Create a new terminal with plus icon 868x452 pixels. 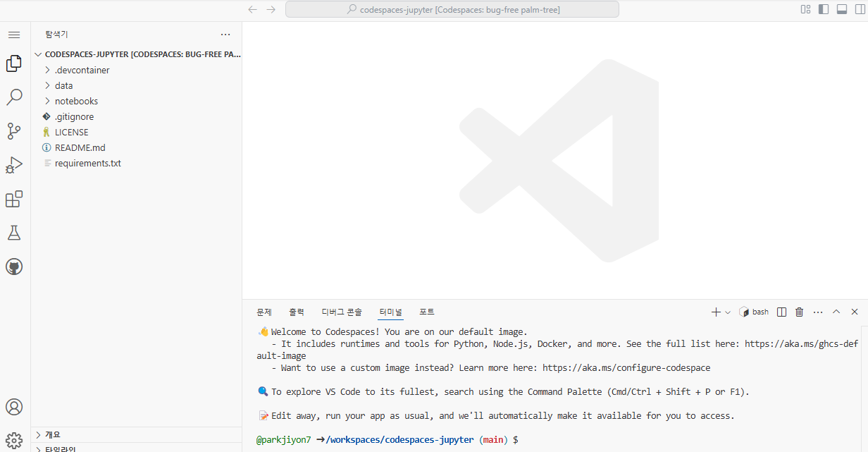[716, 312]
